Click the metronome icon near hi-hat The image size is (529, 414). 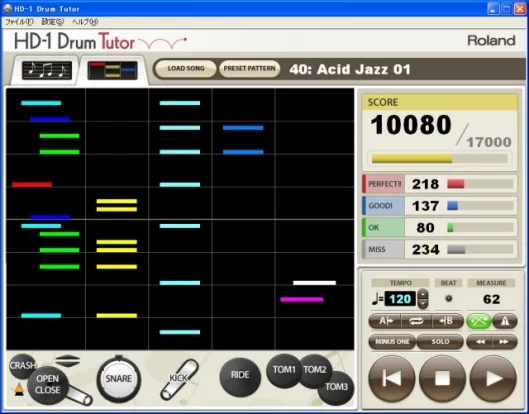[20, 389]
